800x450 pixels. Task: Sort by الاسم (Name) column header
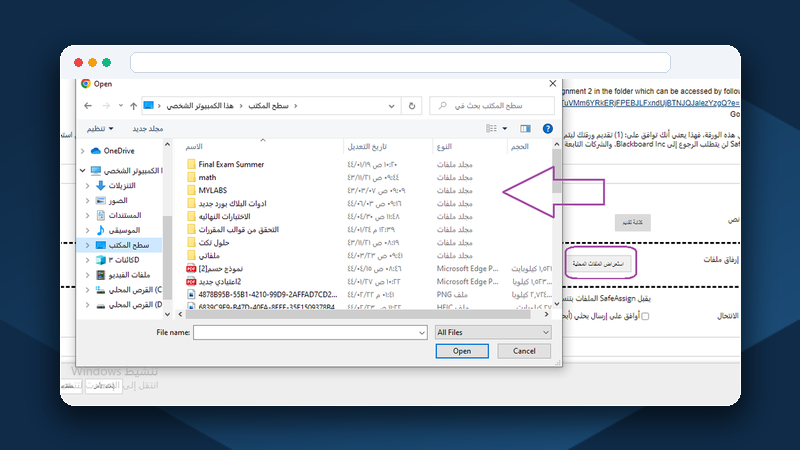(x=194, y=146)
